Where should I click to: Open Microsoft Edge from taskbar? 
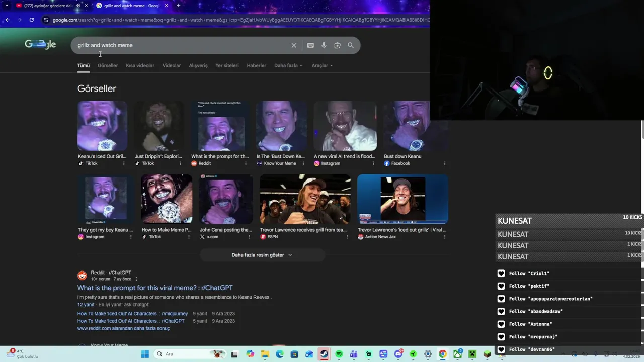coord(280,354)
